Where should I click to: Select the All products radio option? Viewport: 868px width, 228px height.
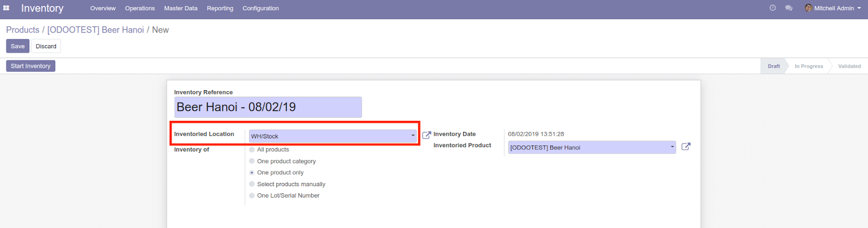pos(252,149)
